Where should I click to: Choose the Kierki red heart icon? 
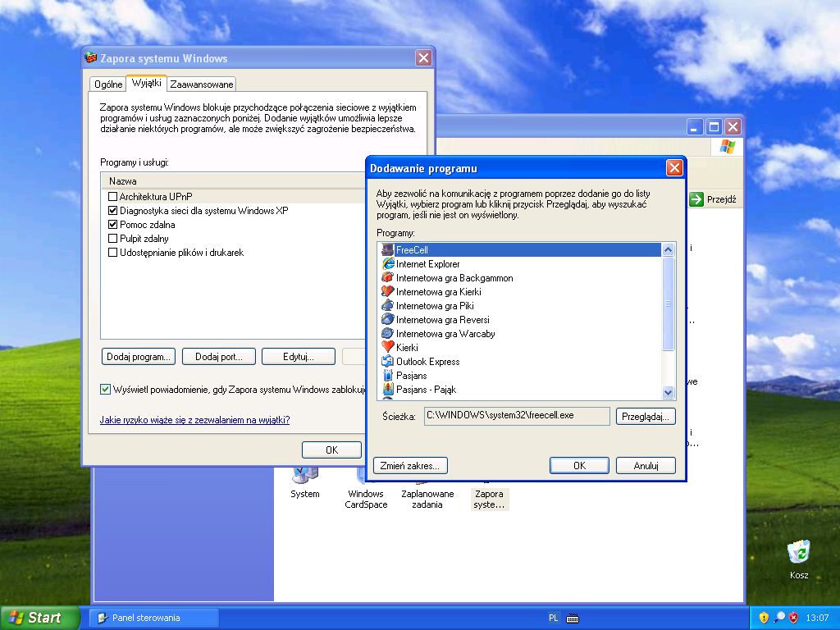(x=388, y=347)
